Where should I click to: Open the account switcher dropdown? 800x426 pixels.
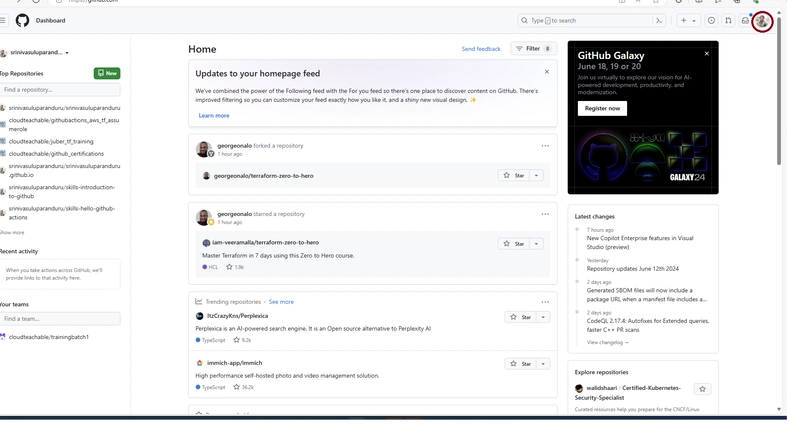click(x=66, y=52)
